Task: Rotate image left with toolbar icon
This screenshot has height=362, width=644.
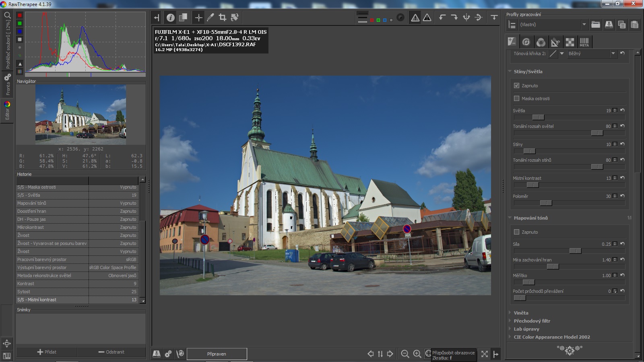Action: [x=442, y=17]
